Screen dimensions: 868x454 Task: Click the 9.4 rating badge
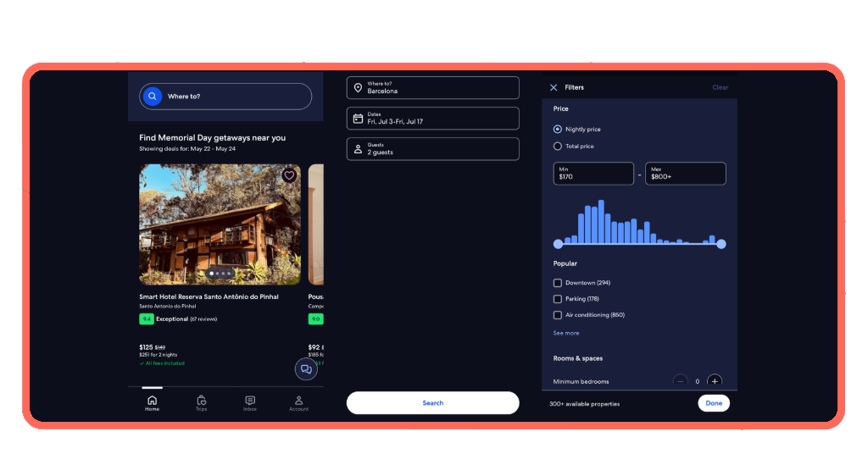(x=146, y=318)
